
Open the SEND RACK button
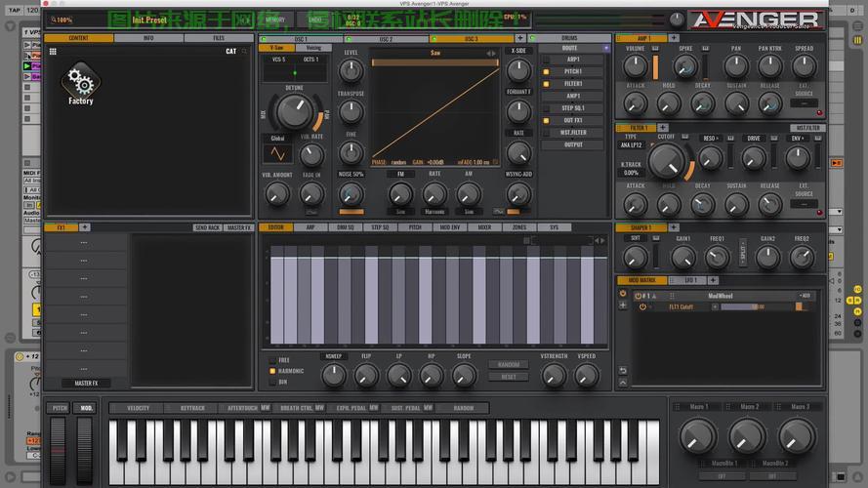pyautogui.click(x=208, y=228)
